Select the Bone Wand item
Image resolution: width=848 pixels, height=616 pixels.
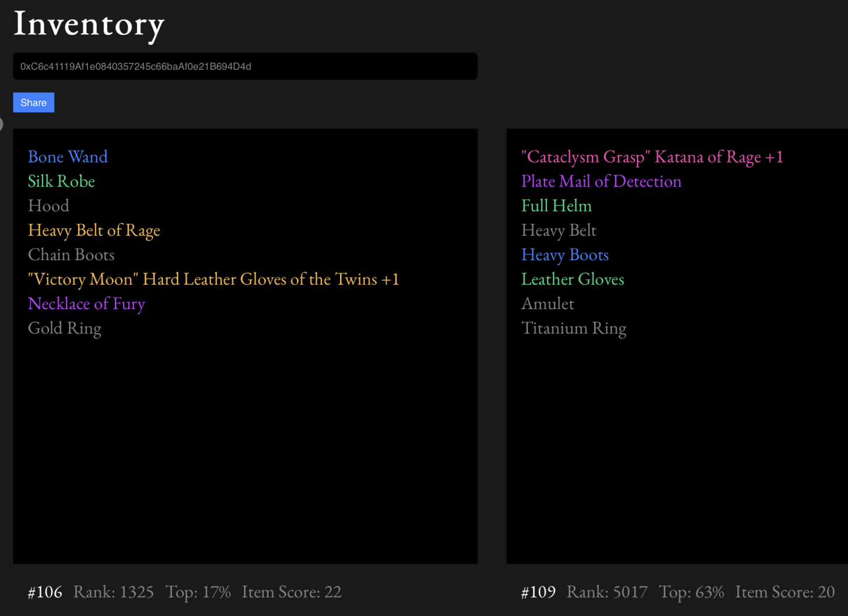pyautogui.click(x=68, y=157)
